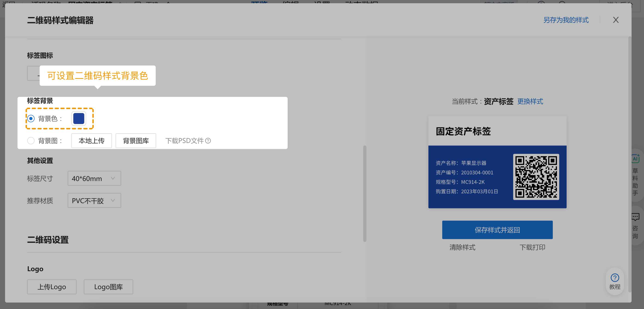Click the 更换样式 link
The image size is (644, 309).
click(x=530, y=102)
